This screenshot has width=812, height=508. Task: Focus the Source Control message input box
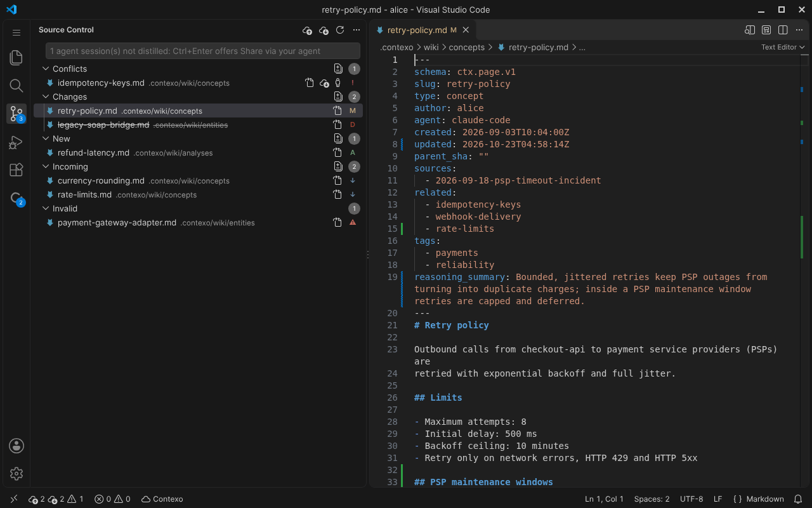[x=203, y=51]
